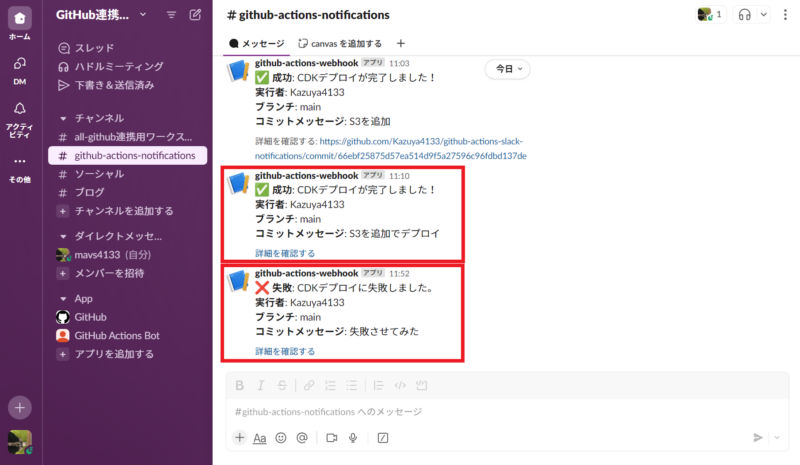Open the user profile avatar at bottom-left
The width and height of the screenshot is (800, 465).
[x=19, y=442]
